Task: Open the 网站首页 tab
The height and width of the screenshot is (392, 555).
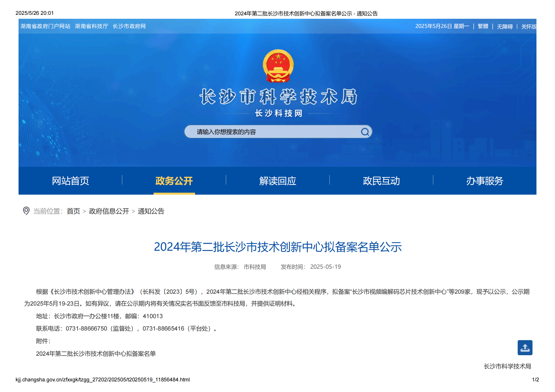Action: tap(70, 181)
